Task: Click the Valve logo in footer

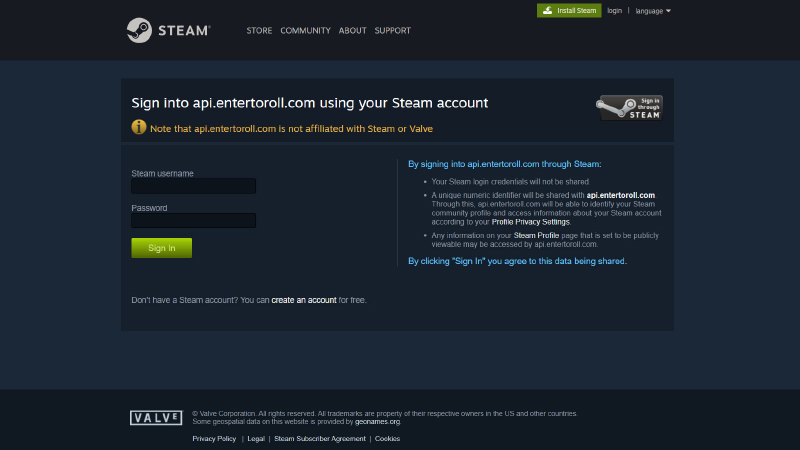Action: (156, 417)
